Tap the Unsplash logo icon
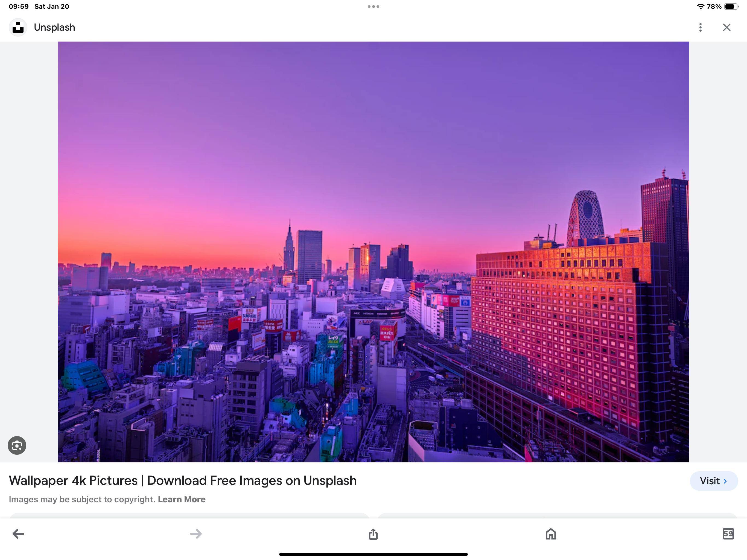This screenshot has width=747, height=560. (18, 27)
